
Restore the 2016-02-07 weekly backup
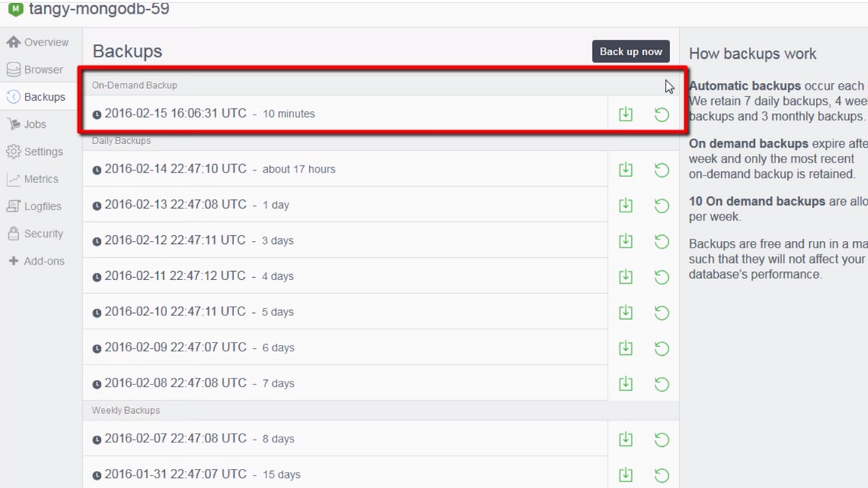click(661, 439)
